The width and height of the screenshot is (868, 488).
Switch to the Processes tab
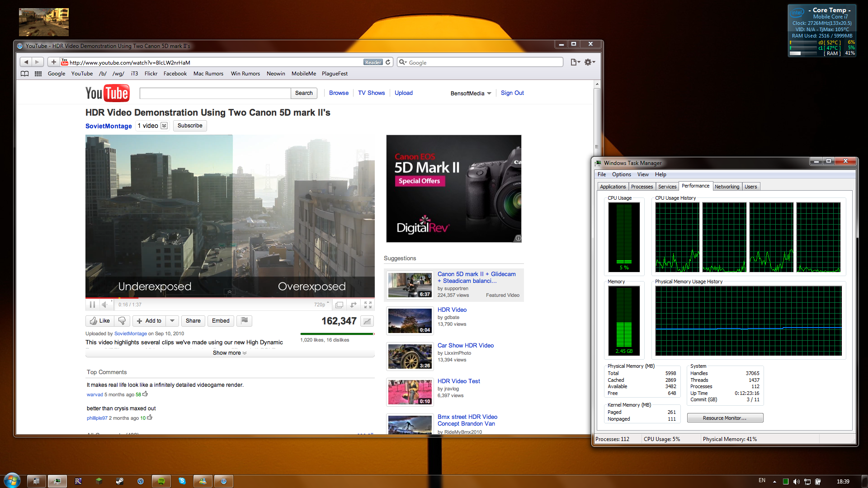pos(642,187)
